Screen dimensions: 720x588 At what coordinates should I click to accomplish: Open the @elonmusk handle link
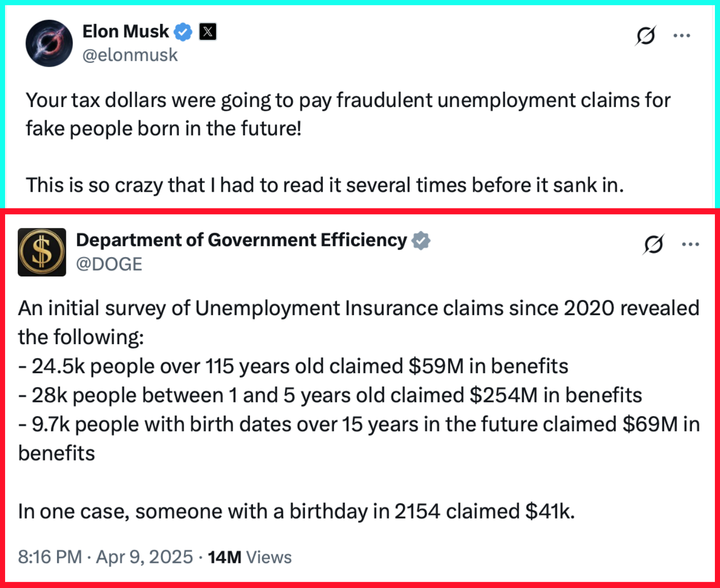(130, 55)
